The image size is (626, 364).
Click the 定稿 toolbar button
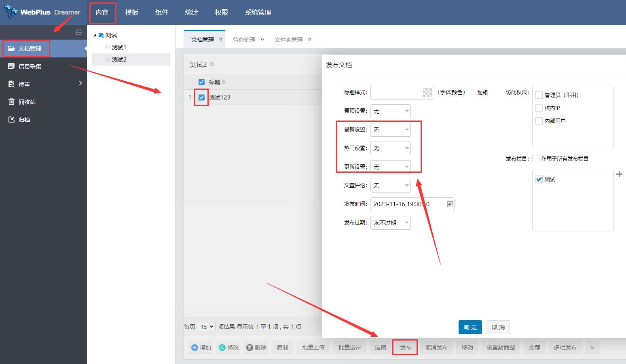point(381,347)
